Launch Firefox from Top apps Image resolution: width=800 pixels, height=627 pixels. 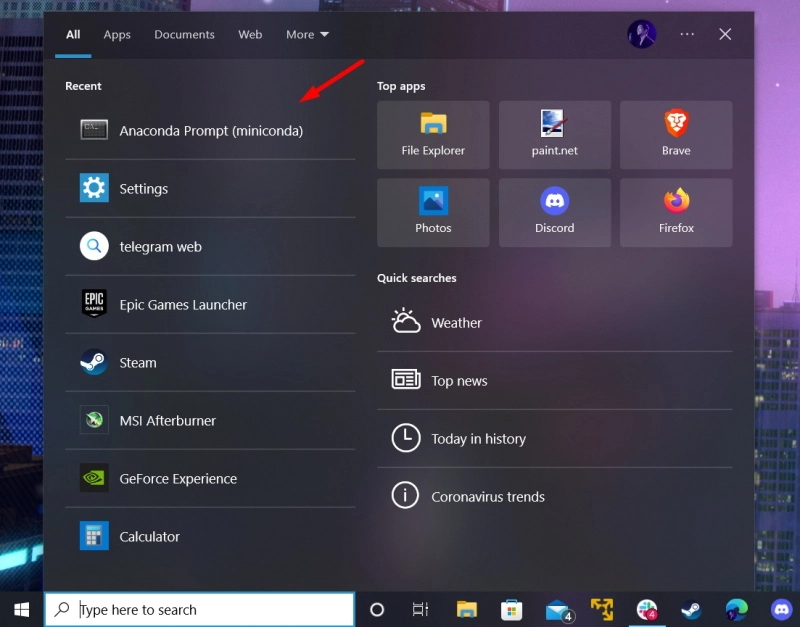[x=676, y=212]
